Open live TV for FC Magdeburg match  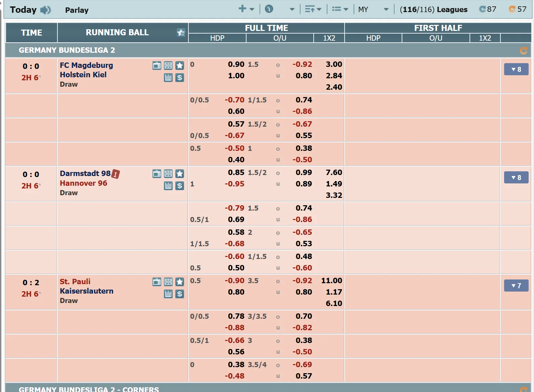(x=157, y=66)
